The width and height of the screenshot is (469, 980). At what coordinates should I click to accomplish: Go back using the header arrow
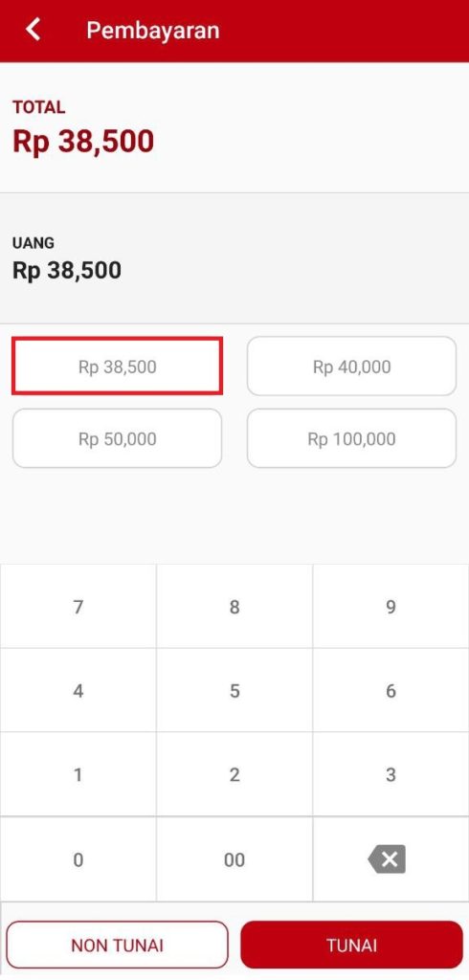point(33,30)
